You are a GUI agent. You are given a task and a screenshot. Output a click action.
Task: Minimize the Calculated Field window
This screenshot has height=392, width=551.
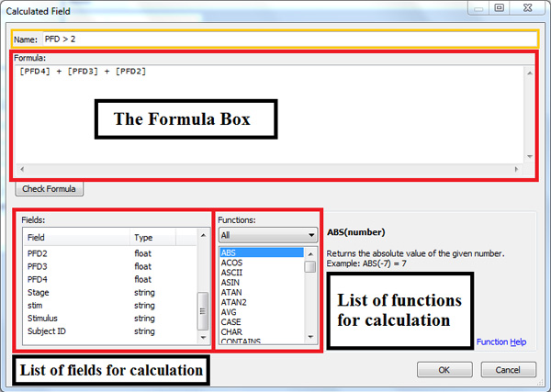point(478,7)
